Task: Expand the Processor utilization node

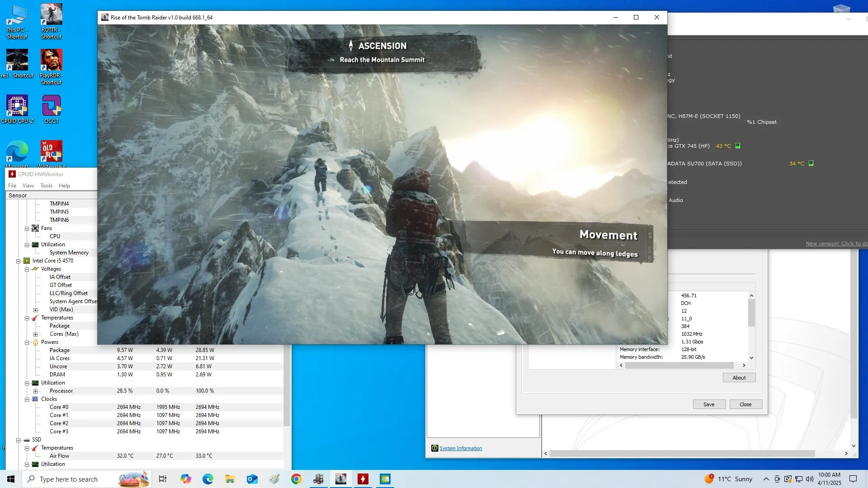Action: pos(35,391)
